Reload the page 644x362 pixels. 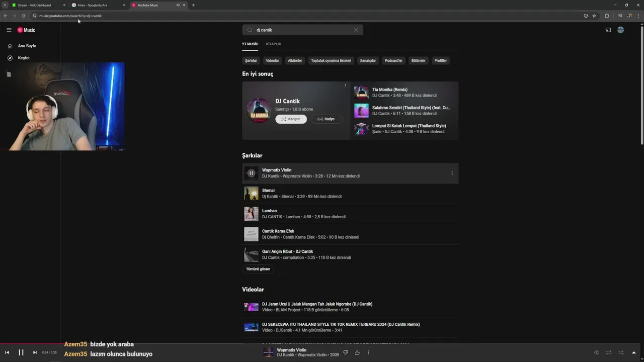pyautogui.click(x=23, y=16)
